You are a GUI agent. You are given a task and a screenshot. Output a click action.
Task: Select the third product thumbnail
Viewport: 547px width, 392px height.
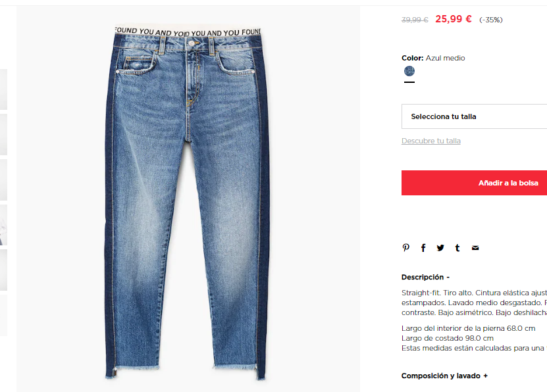pos(3,180)
